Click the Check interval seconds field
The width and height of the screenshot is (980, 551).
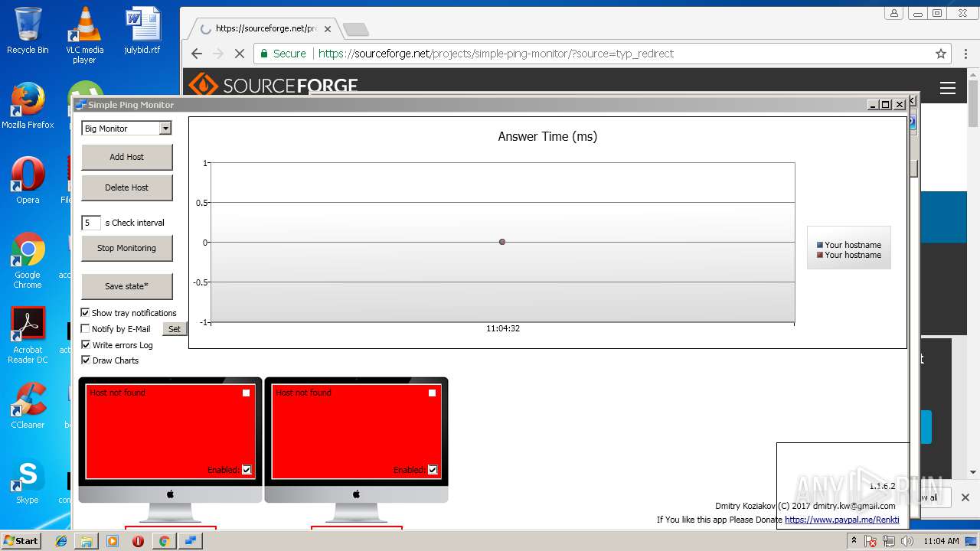click(x=91, y=223)
